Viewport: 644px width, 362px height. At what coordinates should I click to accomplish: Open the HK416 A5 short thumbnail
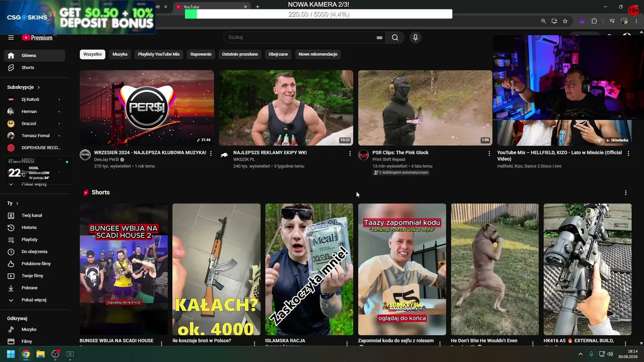[587, 269]
